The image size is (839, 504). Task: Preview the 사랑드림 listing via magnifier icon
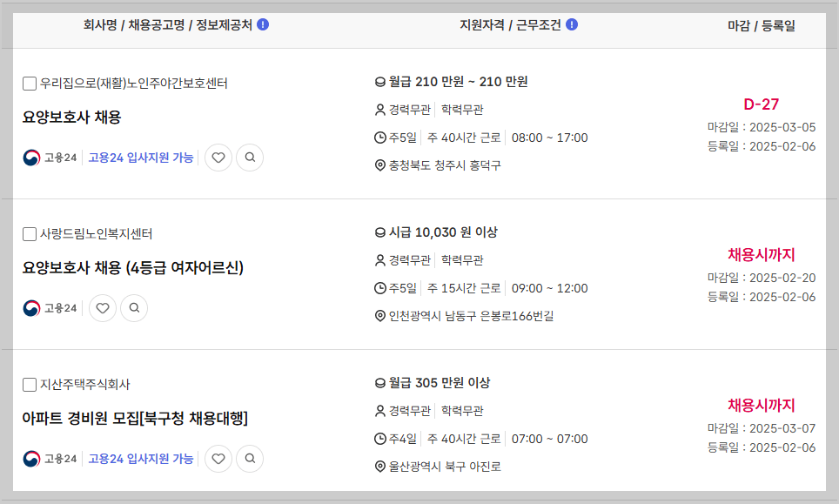pos(134,308)
